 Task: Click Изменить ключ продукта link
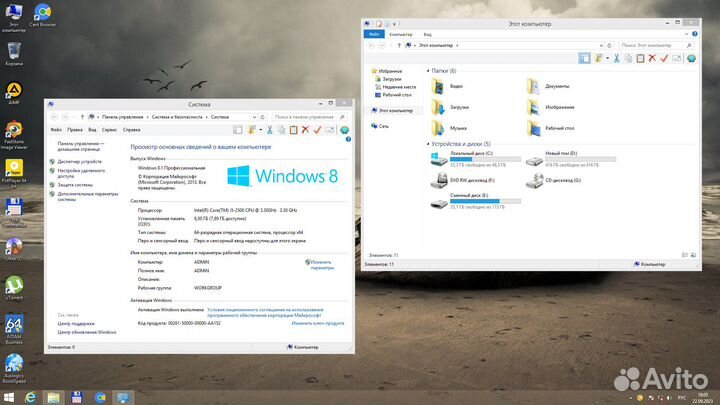pos(318,323)
